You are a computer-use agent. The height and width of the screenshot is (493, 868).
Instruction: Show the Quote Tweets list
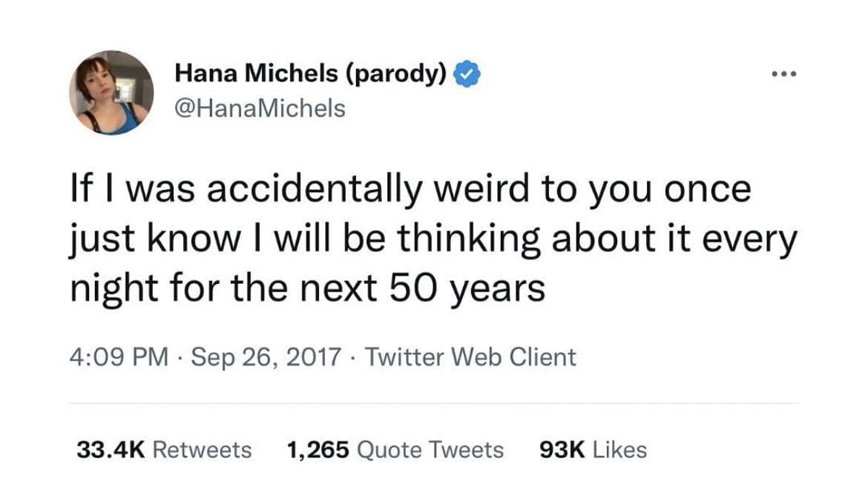pos(430,449)
